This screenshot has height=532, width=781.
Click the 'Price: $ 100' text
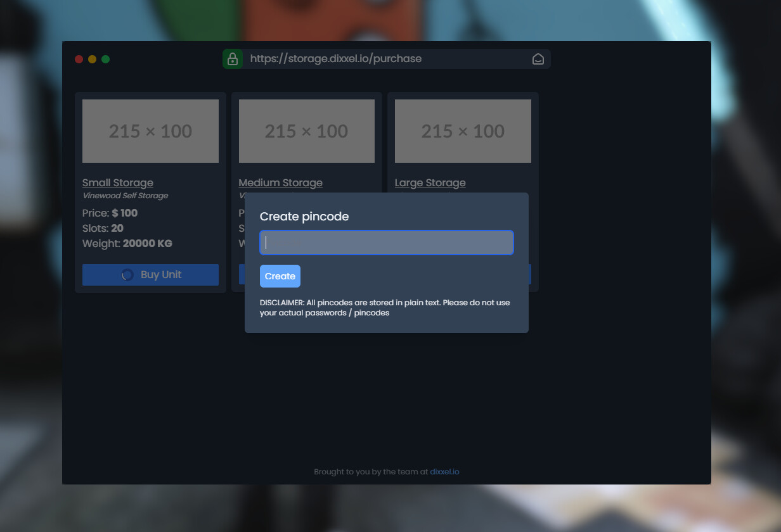(110, 213)
